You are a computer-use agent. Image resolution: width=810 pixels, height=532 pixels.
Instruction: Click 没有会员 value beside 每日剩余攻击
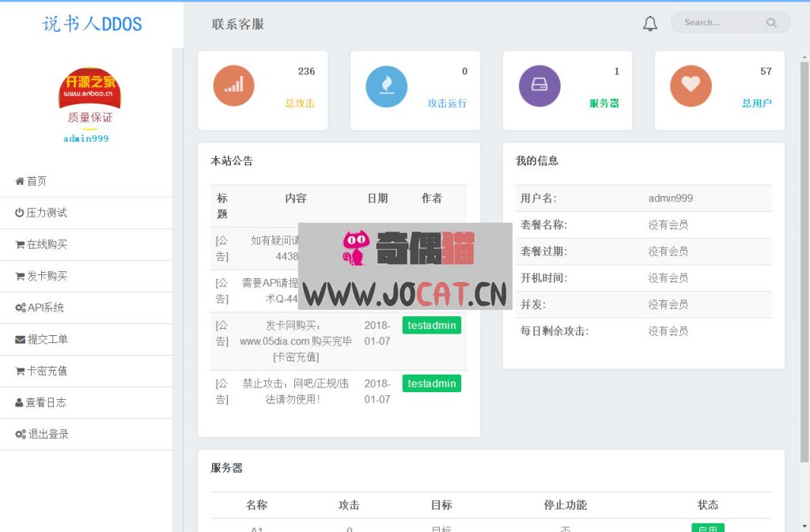click(668, 331)
